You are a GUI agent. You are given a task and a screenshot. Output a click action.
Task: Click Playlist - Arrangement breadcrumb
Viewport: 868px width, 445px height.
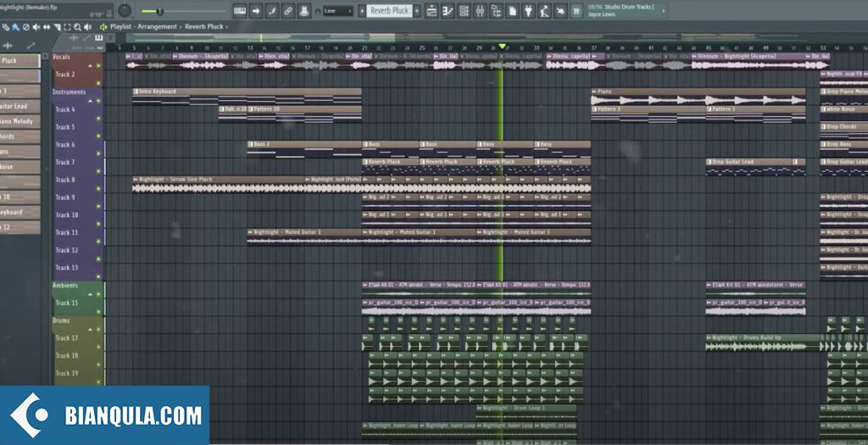143,26
